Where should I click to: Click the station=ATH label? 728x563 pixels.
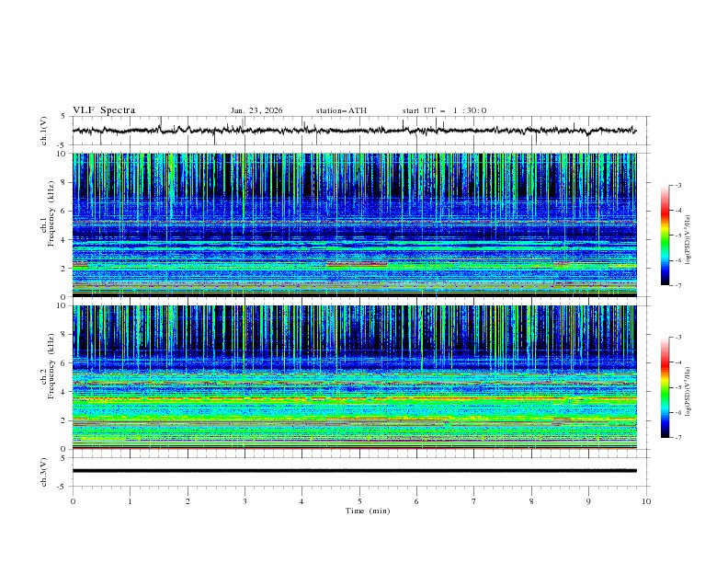pos(341,110)
